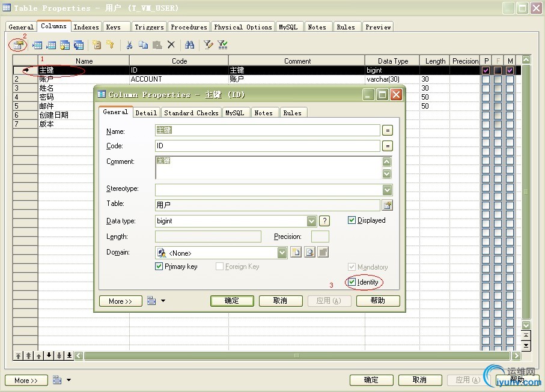Image resolution: width=545 pixels, height=392 pixels.
Task: Open the Triggers tab
Action: point(149,27)
